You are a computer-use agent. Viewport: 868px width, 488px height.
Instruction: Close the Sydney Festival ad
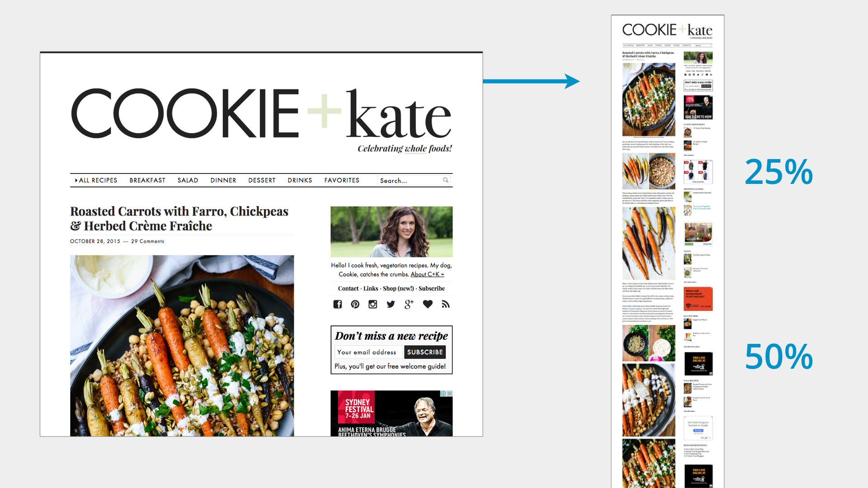[449, 394]
